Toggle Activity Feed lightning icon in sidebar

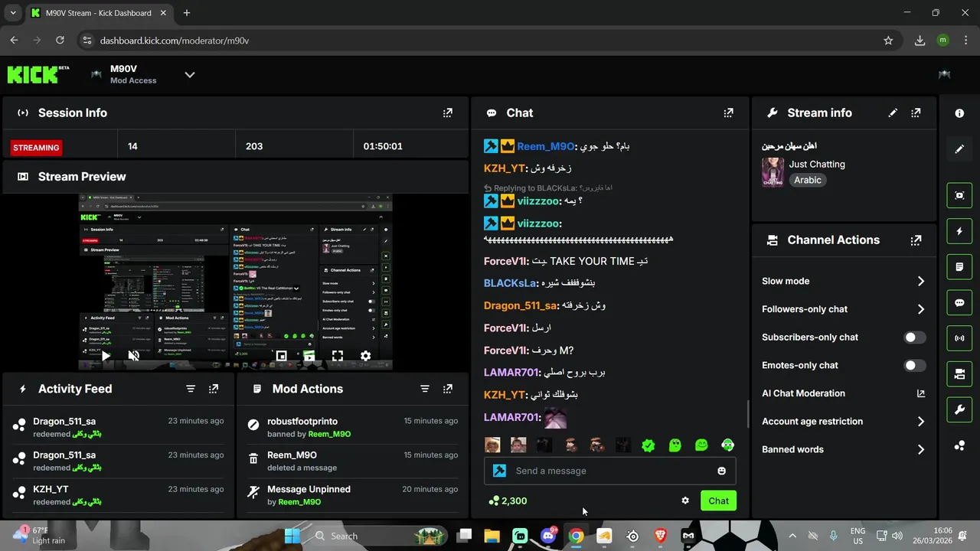(959, 231)
